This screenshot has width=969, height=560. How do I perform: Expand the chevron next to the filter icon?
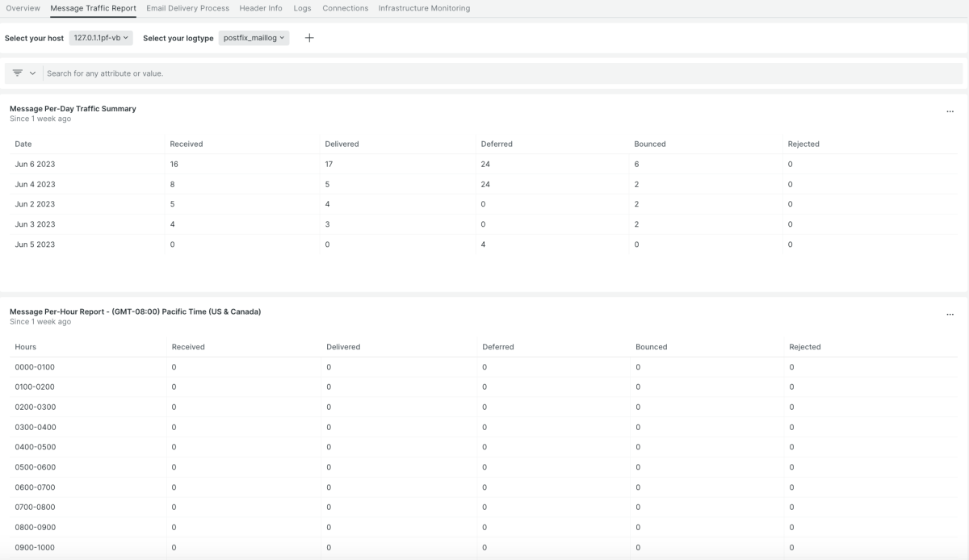point(33,73)
